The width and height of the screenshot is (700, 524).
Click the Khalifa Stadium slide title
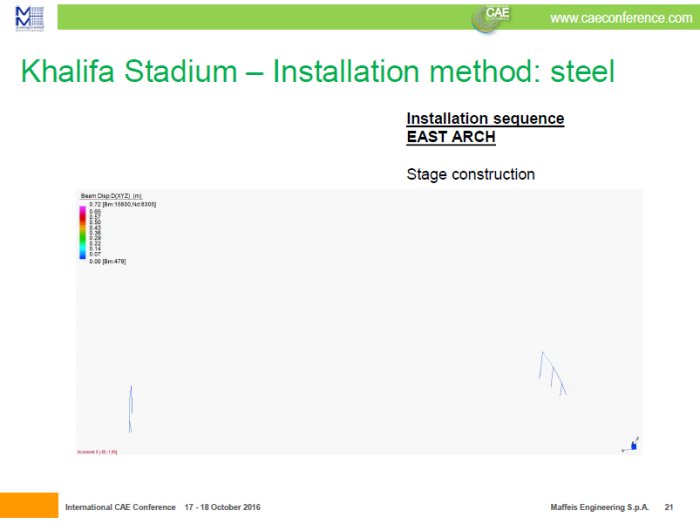click(316, 72)
